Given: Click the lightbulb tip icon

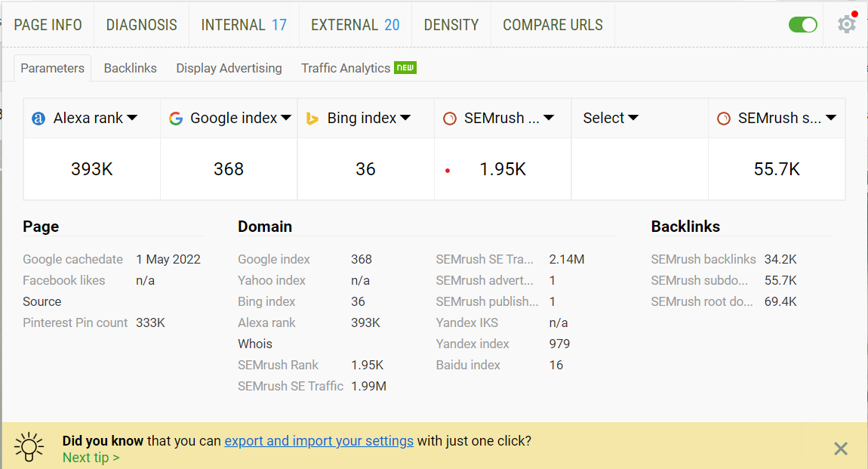Looking at the screenshot, I should (29, 447).
